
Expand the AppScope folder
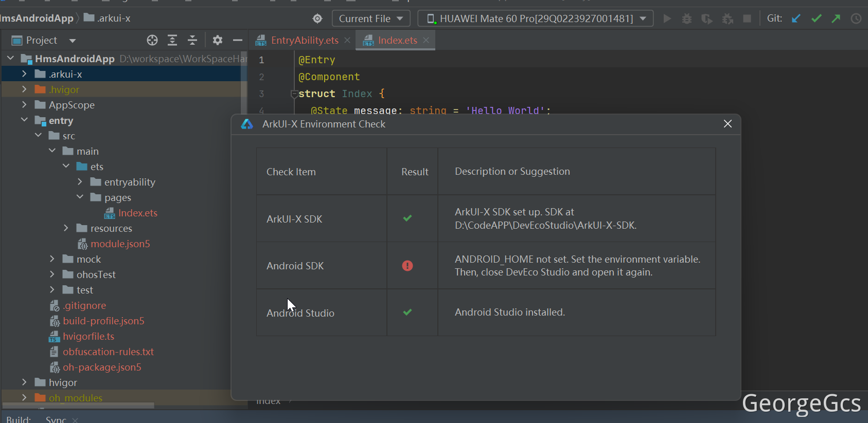[x=24, y=105]
